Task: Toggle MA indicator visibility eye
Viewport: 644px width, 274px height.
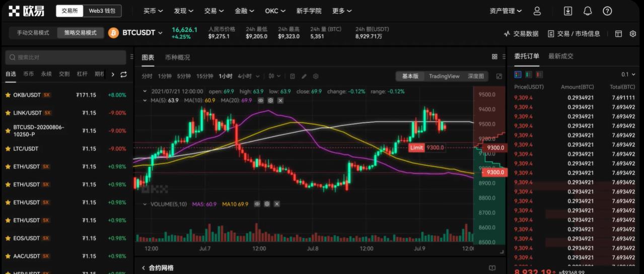Action: tap(261, 100)
